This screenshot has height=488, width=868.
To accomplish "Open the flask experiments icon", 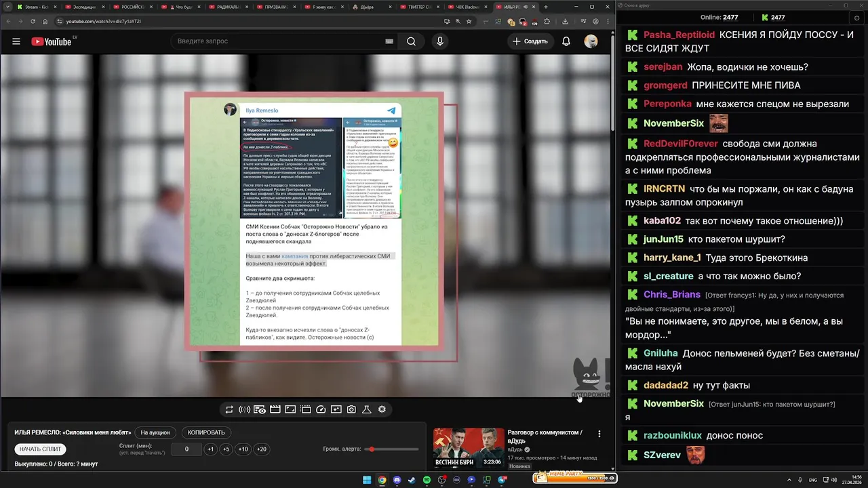I will [367, 409].
